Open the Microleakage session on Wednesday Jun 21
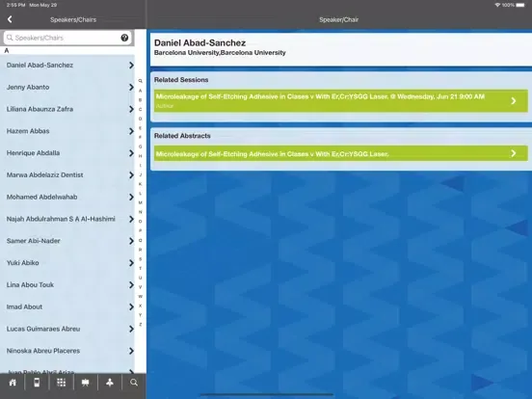The height and width of the screenshot is (399, 532). click(x=341, y=101)
